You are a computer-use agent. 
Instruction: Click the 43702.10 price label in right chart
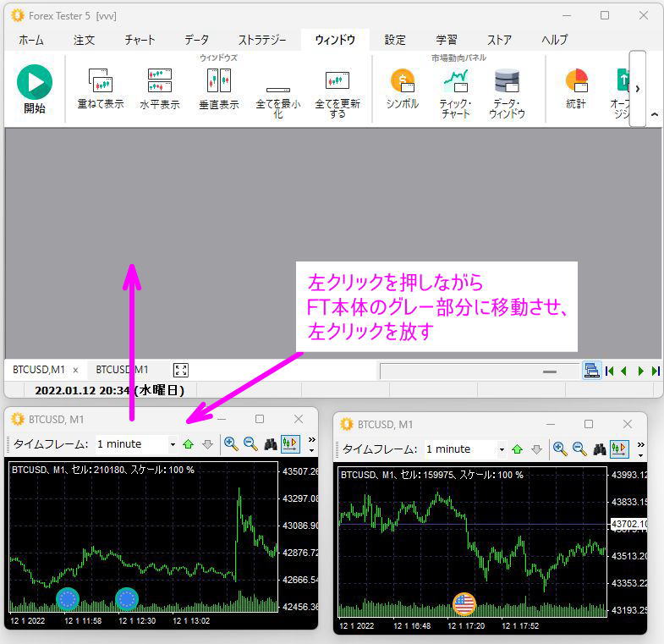pos(629,524)
